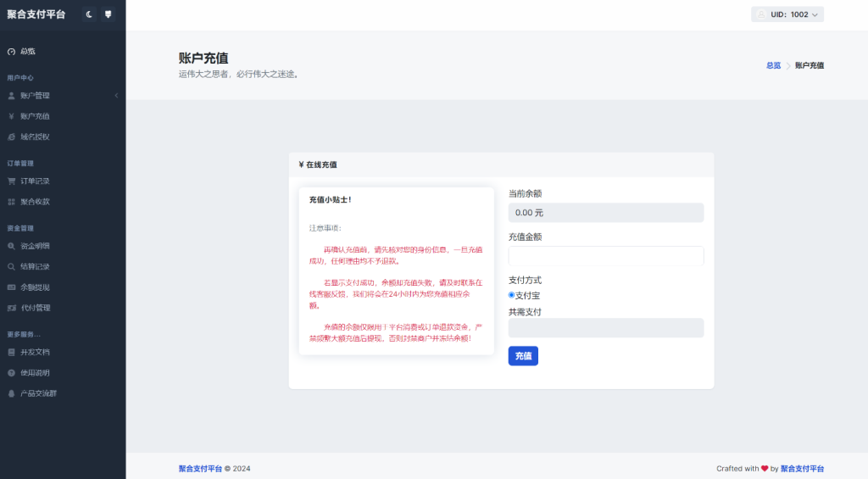Click the grid icon beside 聚合收款
868x479 pixels.
(x=11, y=202)
